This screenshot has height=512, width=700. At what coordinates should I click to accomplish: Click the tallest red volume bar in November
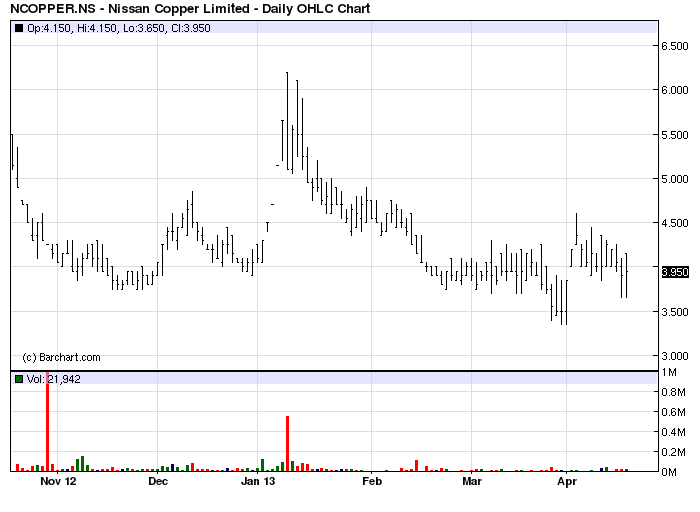click(47, 422)
